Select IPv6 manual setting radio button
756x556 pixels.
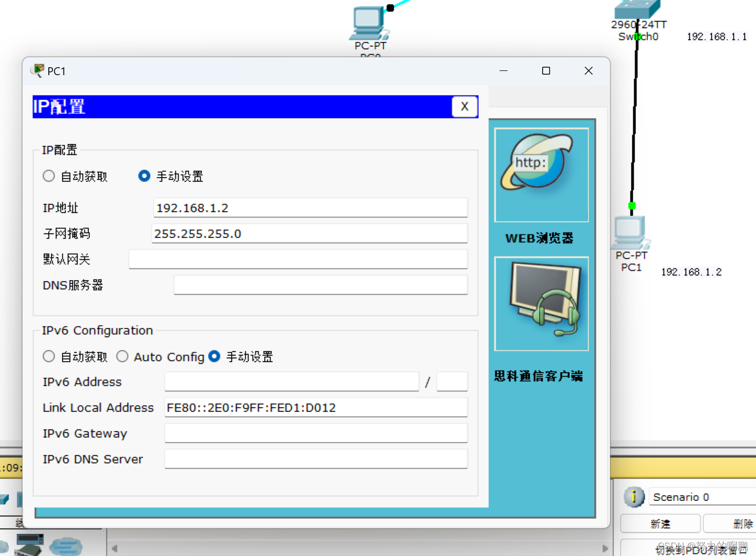pos(214,356)
